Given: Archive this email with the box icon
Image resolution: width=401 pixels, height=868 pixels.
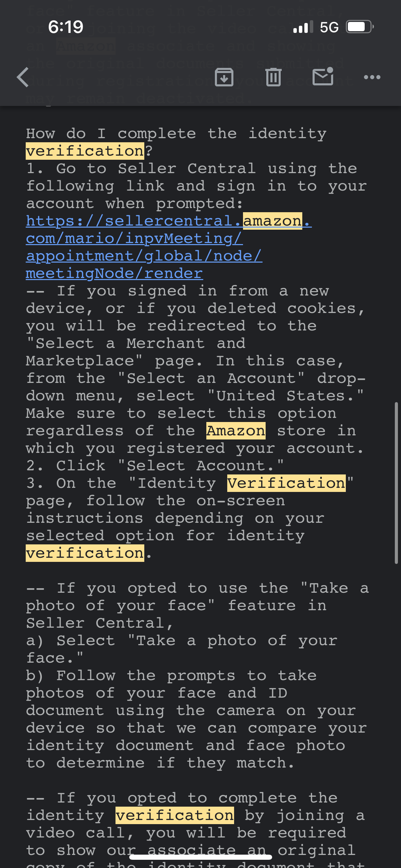Looking at the screenshot, I should click(x=224, y=77).
